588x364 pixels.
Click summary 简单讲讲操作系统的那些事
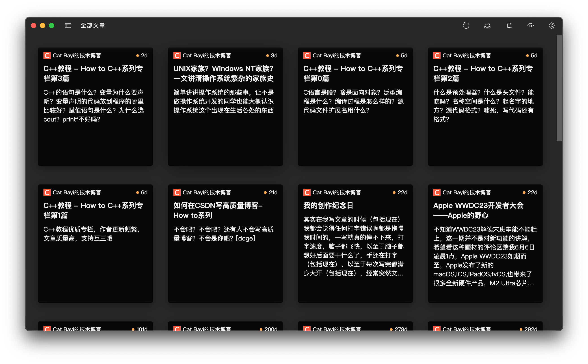[x=223, y=101]
